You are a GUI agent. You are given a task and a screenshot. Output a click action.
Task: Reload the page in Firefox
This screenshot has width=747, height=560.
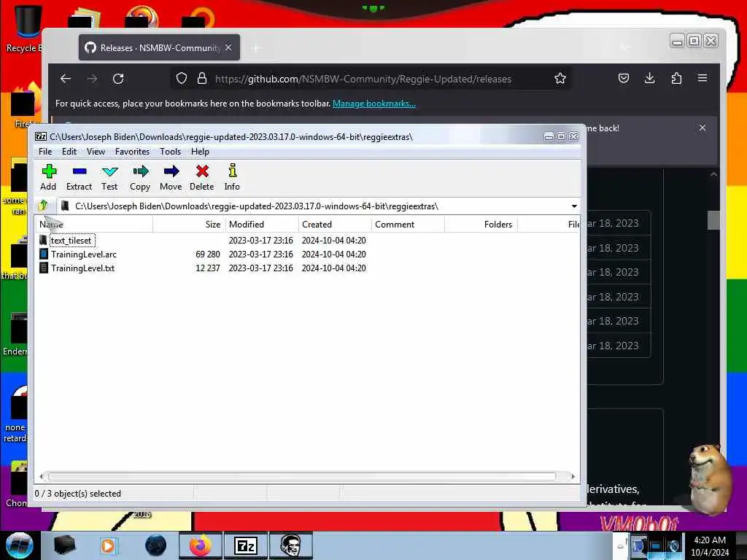coord(118,79)
